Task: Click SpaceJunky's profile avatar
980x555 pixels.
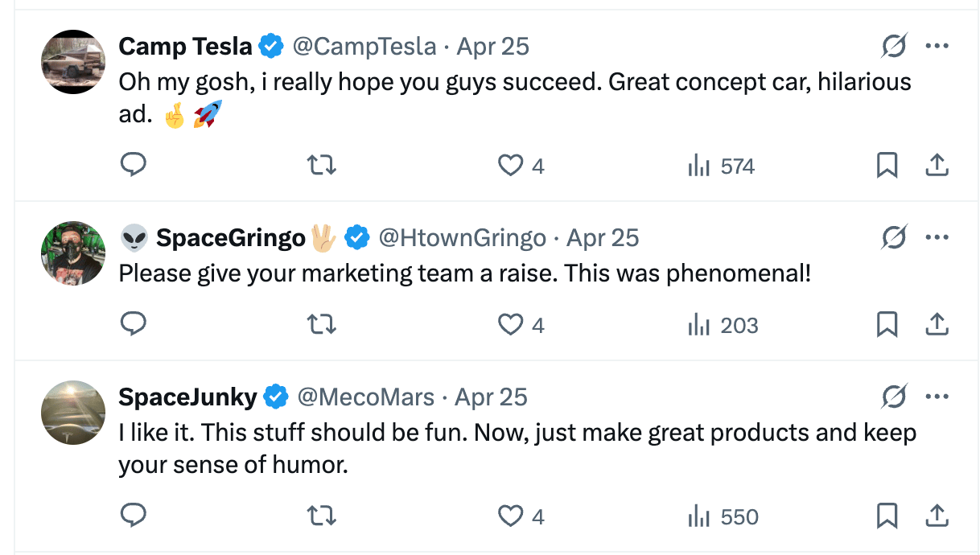Action: click(73, 413)
